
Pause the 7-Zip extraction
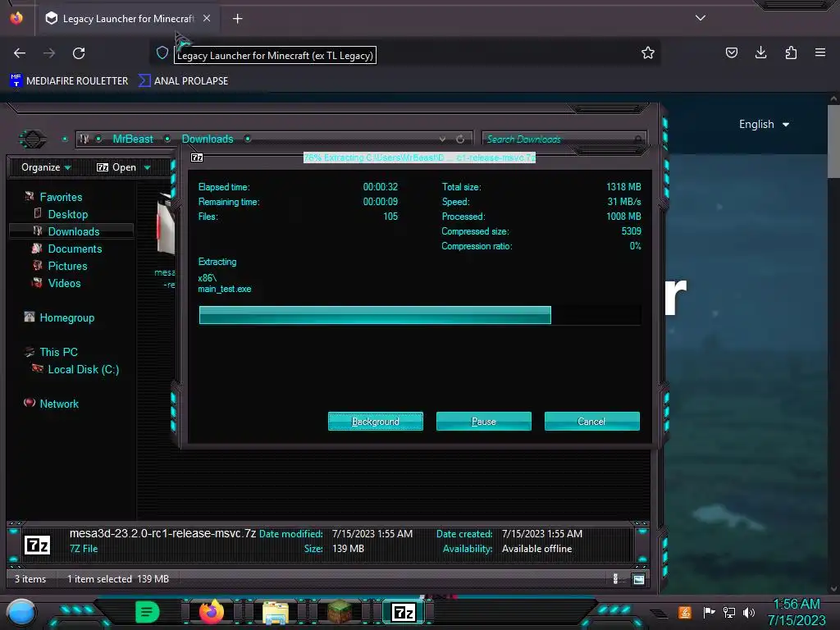coord(483,421)
